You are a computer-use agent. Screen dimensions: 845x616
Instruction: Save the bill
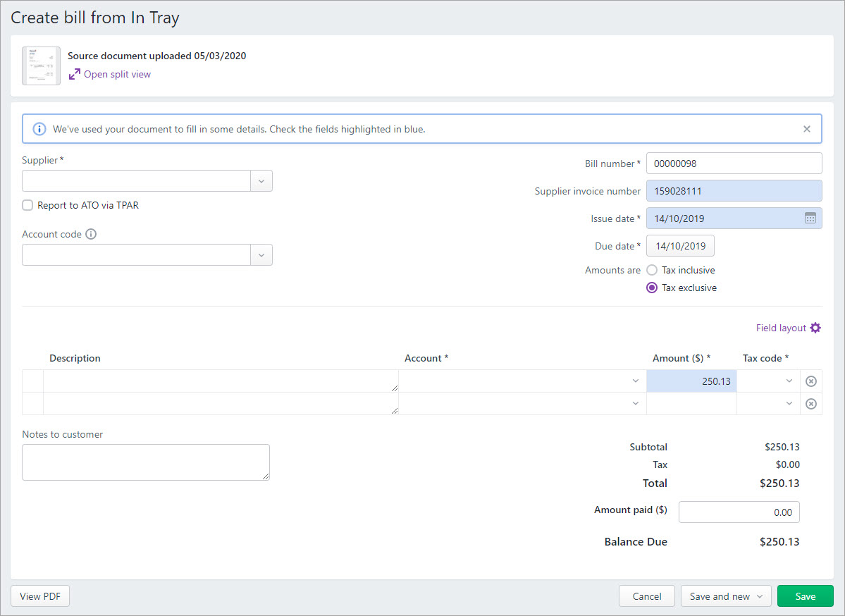click(805, 596)
